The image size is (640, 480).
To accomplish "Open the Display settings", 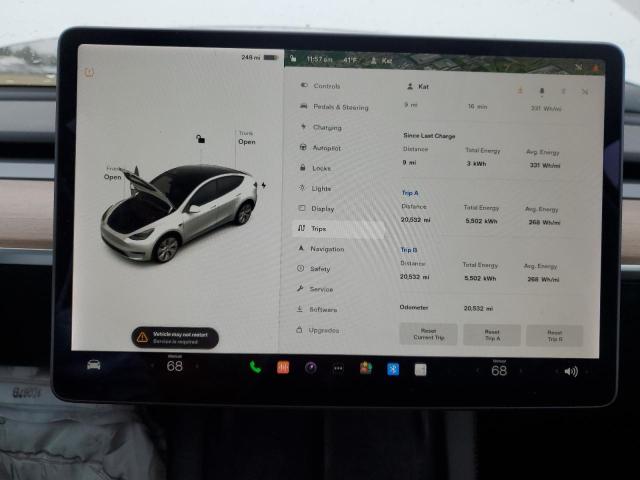I will pos(316,209).
